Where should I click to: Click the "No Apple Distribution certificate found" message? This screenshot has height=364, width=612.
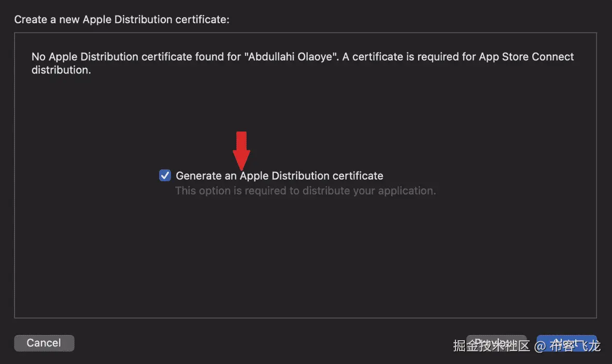(129, 57)
